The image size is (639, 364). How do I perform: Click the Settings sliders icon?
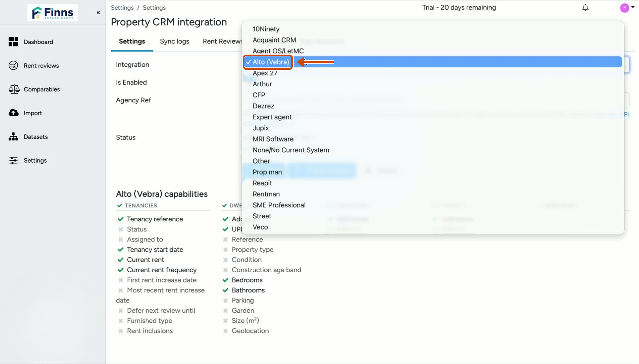pos(13,160)
